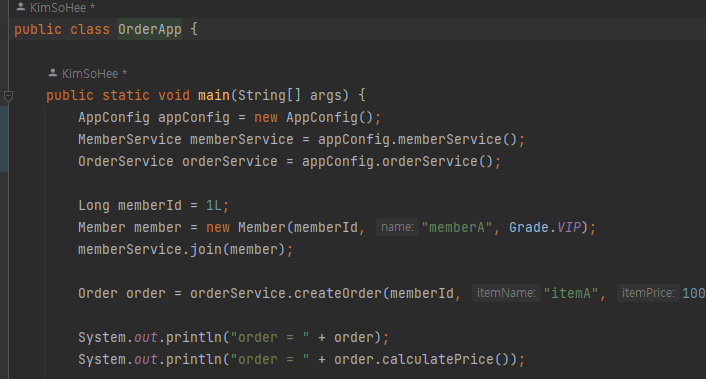Click appConfig.memberService() call

(x=417, y=140)
